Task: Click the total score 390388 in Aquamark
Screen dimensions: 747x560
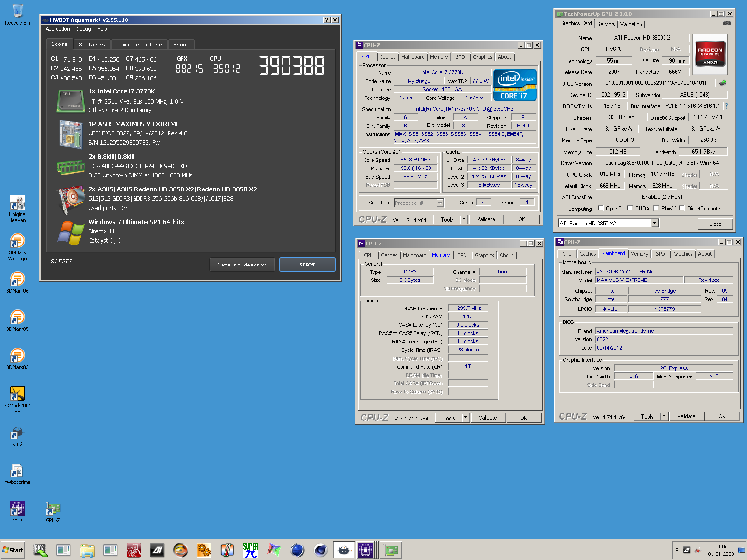Action: (x=292, y=65)
